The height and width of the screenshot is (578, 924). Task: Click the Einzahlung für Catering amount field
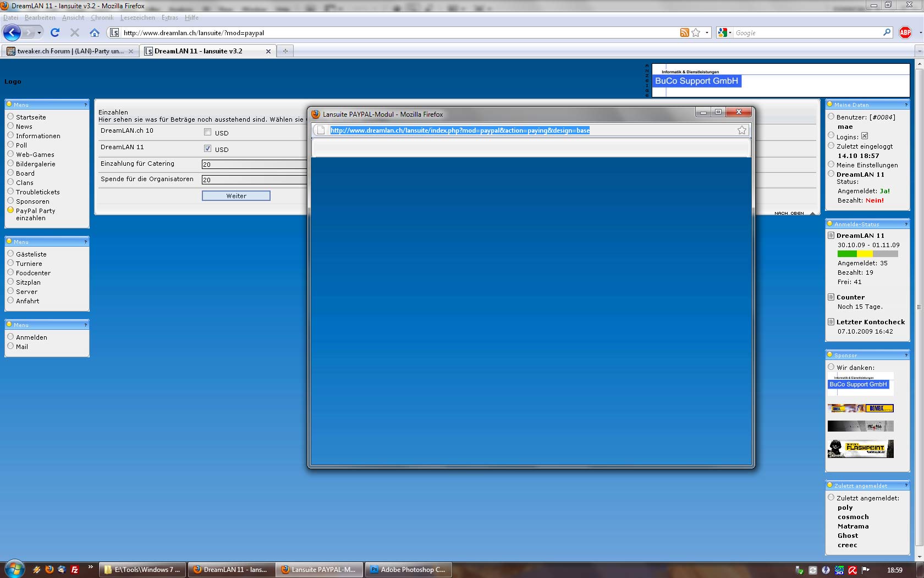click(254, 164)
